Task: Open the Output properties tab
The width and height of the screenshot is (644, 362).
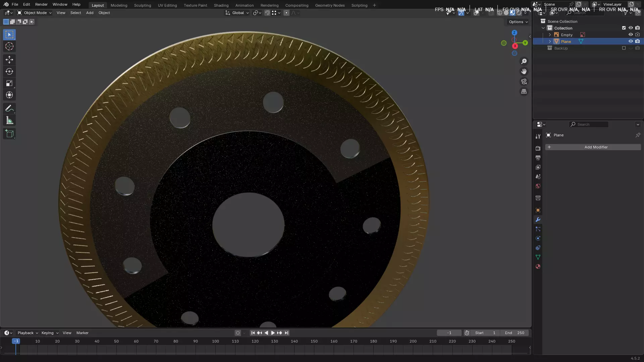Action: click(538, 158)
